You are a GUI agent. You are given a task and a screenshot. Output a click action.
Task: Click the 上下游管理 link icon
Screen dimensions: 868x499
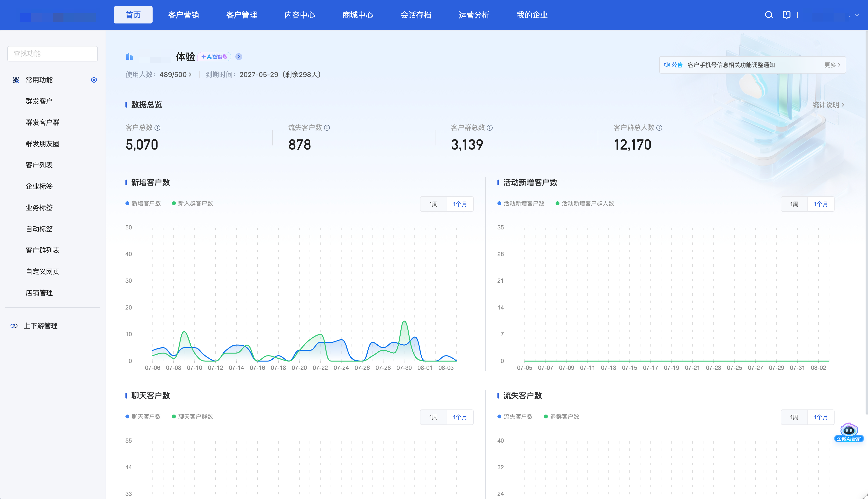(x=14, y=325)
